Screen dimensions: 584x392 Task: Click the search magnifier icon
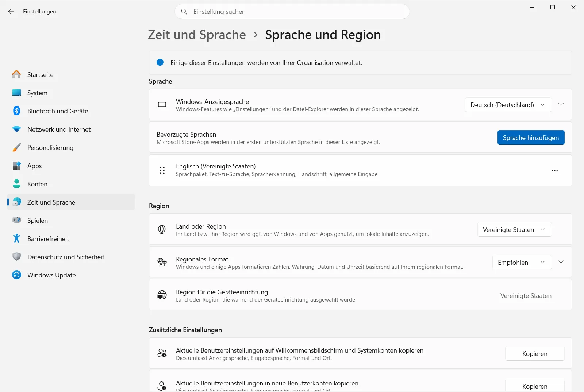[x=184, y=12]
